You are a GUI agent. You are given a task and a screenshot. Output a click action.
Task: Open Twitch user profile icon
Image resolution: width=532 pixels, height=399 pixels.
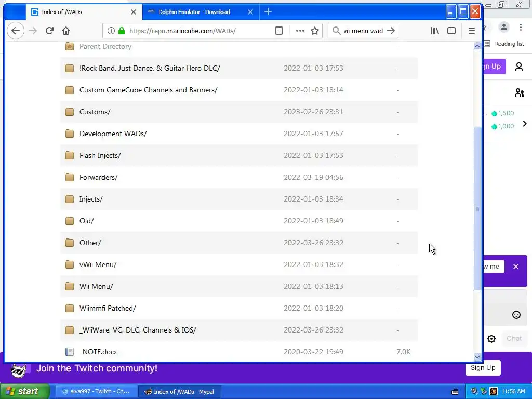coord(519,66)
